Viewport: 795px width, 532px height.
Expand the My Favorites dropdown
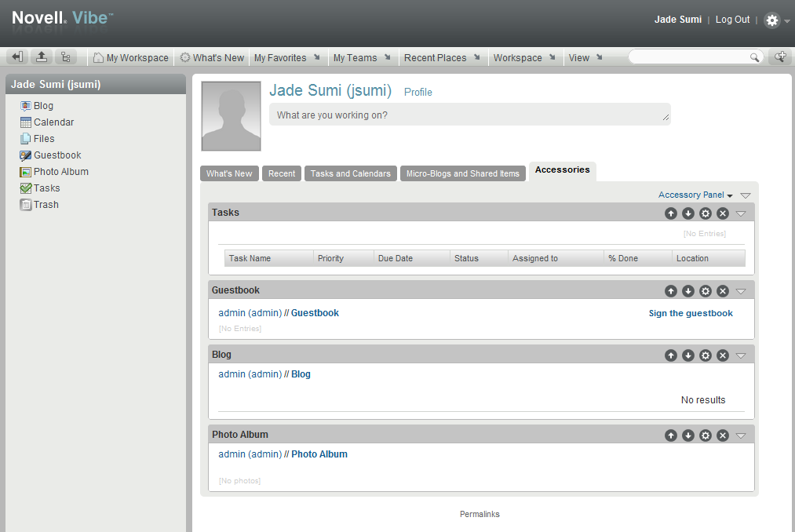[x=318, y=56]
